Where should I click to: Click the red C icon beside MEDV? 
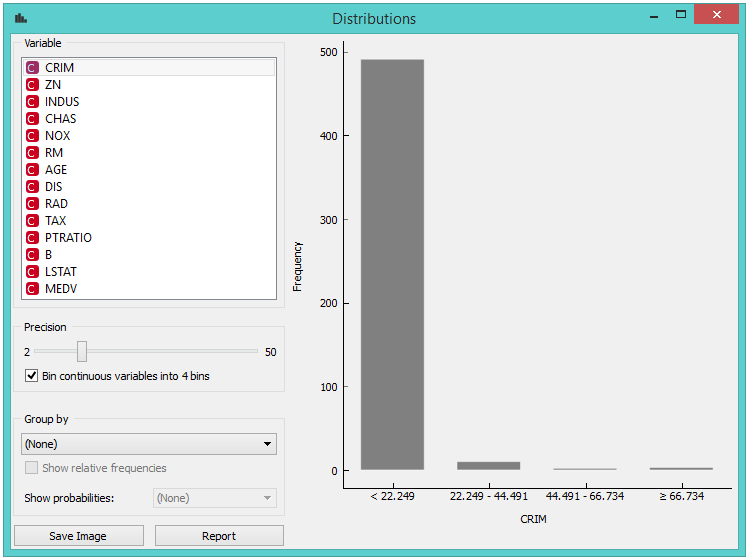[x=32, y=289]
